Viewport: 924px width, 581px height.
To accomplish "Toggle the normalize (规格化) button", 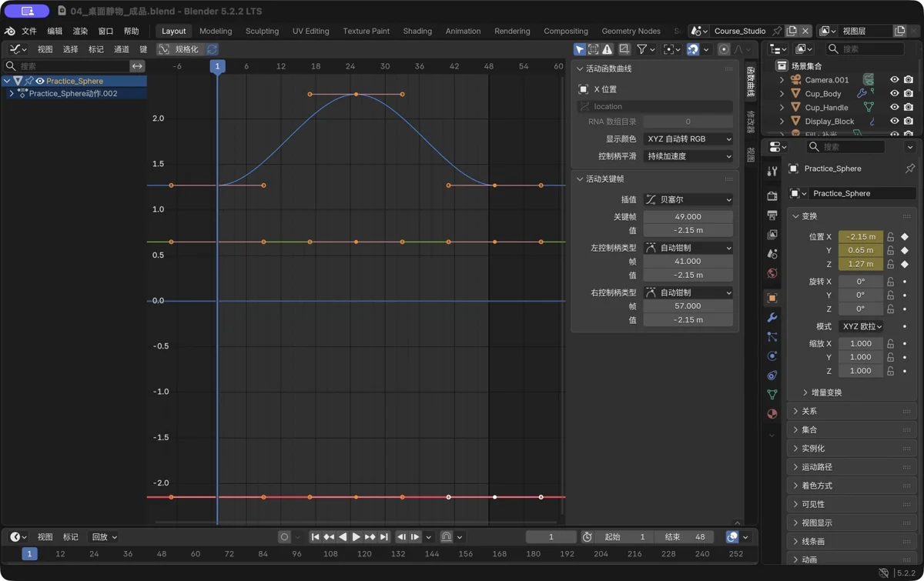I will pos(179,49).
